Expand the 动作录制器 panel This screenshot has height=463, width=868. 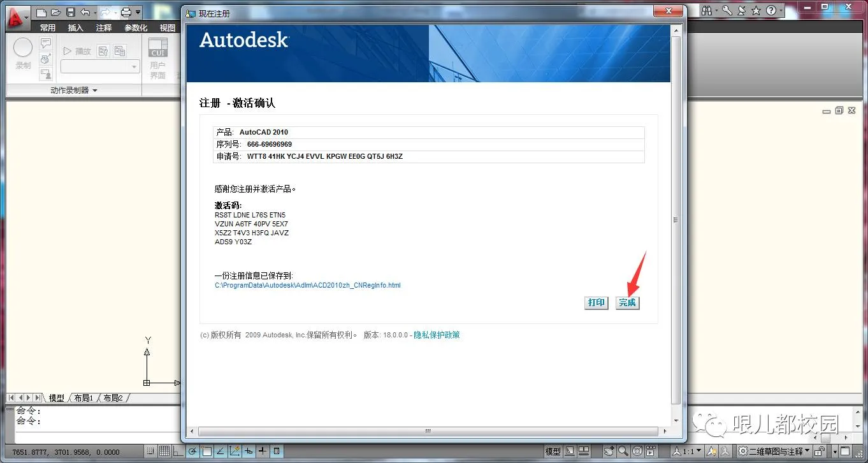pyautogui.click(x=74, y=91)
